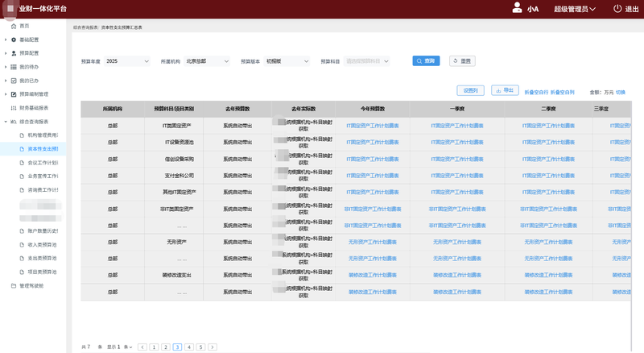Viewport: 644px width, 353px height.
Task: Click the 财务基础报表 chart icon
Action: click(x=14, y=107)
